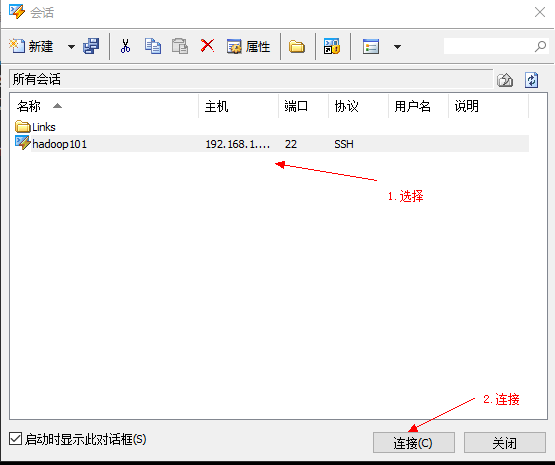555x465 pixels.
Task: Click the new folder icon
Action: 297,46
